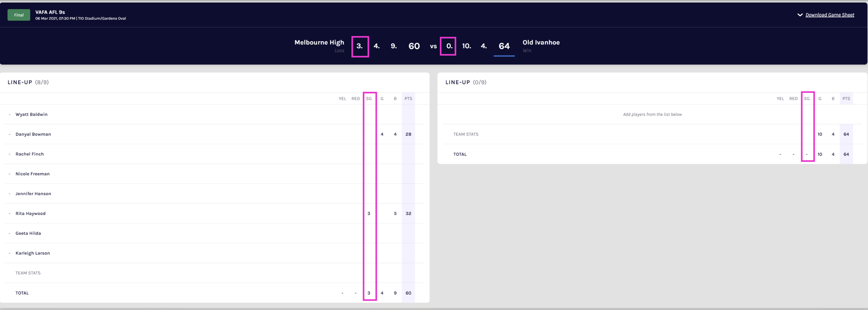Click the YEL column header in Melbourne High line-up
The image size is (868, 310).
click(342, 98)
